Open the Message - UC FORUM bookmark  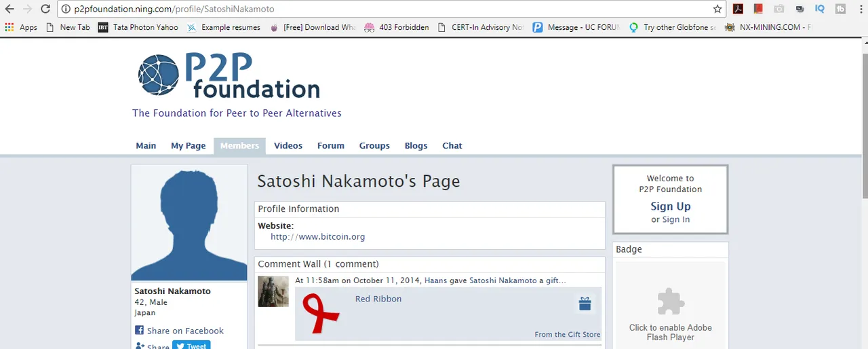tap(575, 27)
